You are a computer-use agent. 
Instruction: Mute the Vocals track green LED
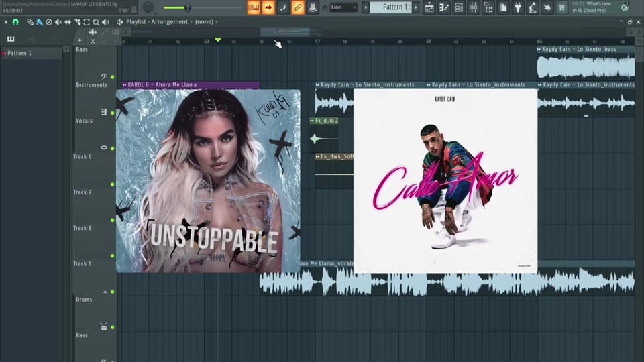pos(113,149)
